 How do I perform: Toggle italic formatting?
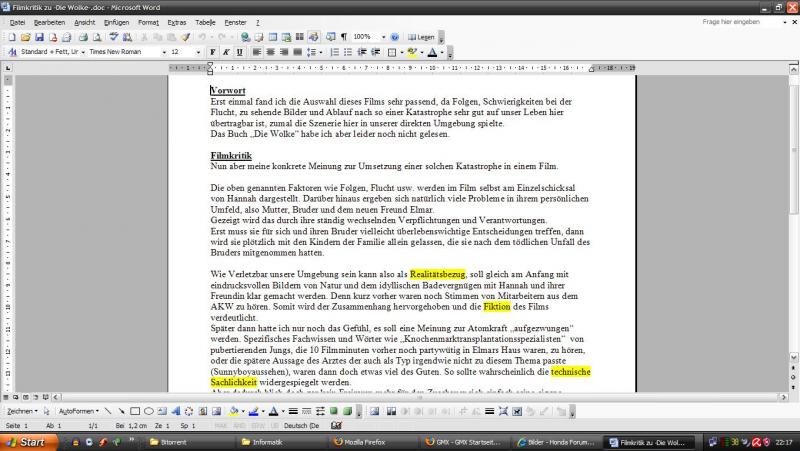click(226, 52)
